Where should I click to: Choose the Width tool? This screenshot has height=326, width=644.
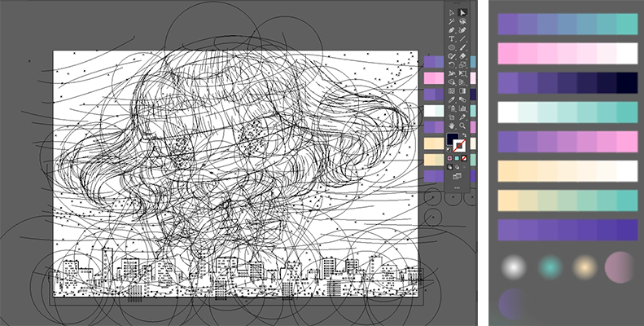452,73
